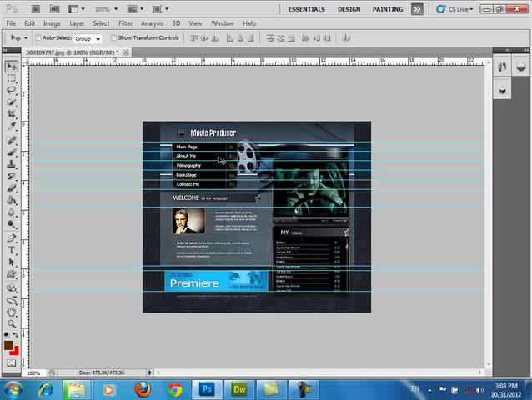
Task: Switch to the Painting workspace
Action: click(x=388, y=9)
